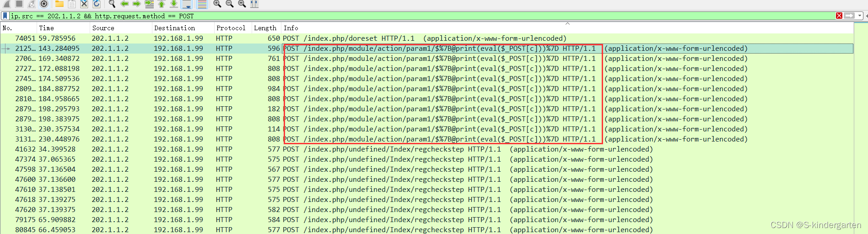
Task: Reset packet text to normal size
Action: [x=242, y=4]
